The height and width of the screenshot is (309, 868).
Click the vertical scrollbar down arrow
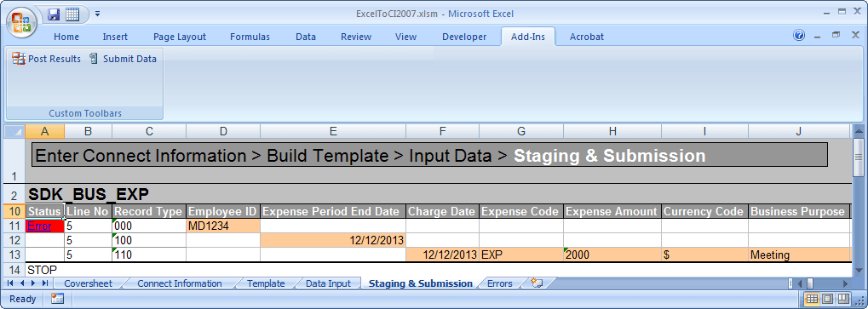click(858, 272)
